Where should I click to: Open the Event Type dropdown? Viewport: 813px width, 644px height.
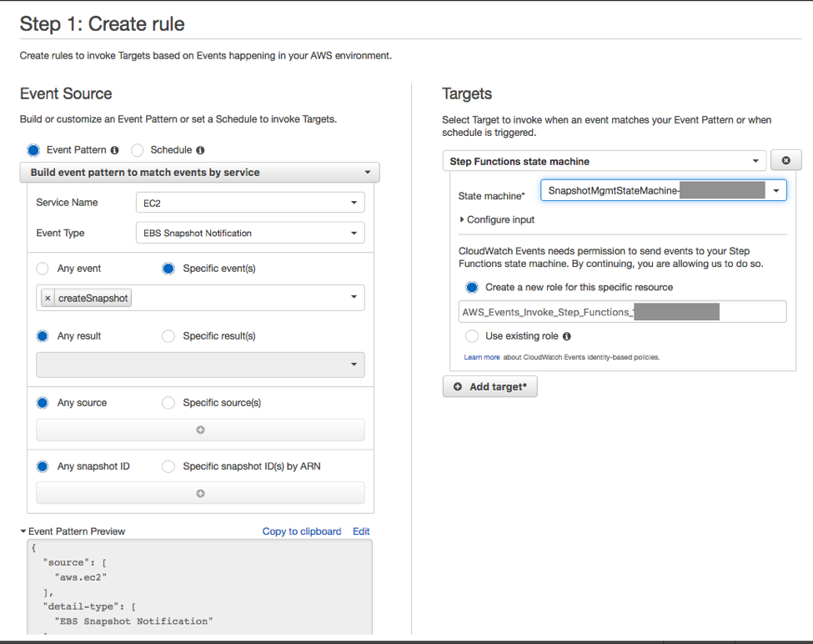pos(249,234)
